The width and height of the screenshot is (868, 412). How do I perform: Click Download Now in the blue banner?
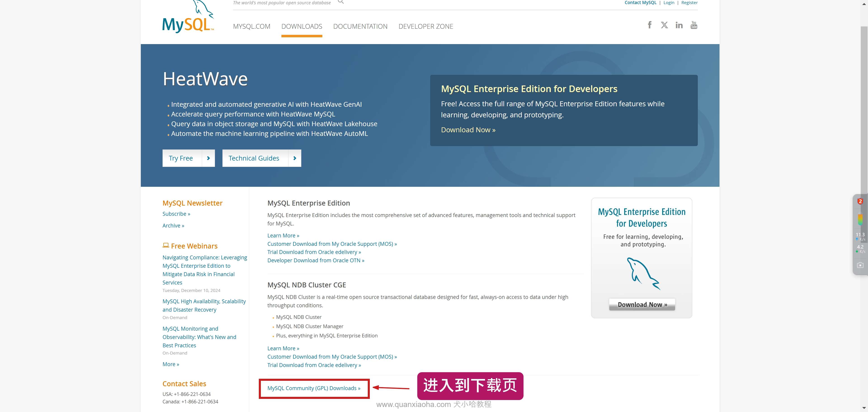point(468,130)
